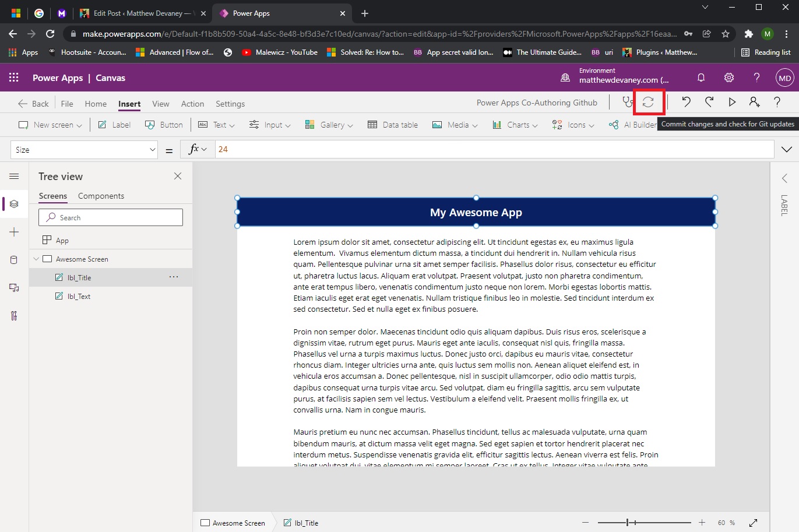Click the Undo icon in the toolbar
Image resolution: width=799 pixels, height=532 pixels.
coord(686,102)
